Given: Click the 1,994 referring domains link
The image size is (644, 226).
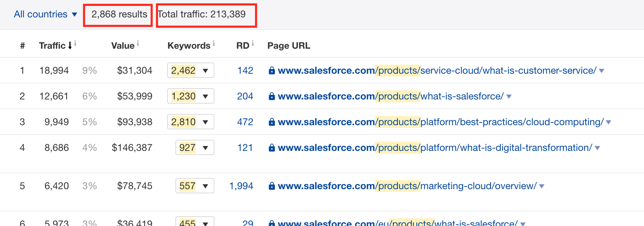Looking at the screenshot, I should point(241,186).
